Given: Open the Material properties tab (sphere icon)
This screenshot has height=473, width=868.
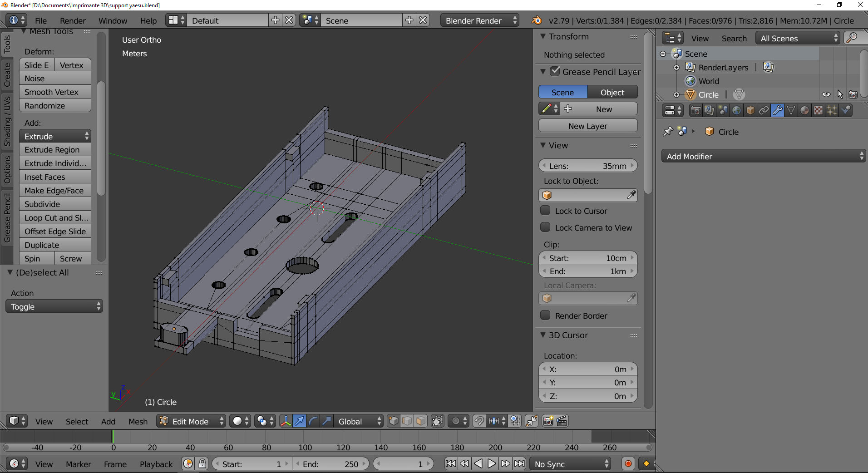Looking at the screenshot, I should click(804, 110).
